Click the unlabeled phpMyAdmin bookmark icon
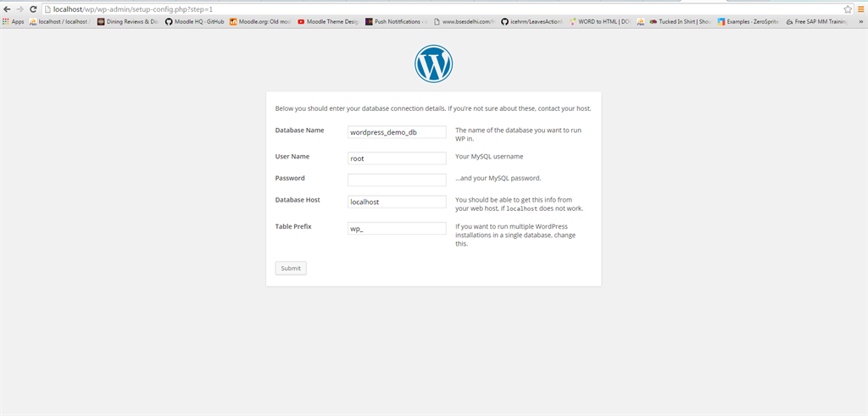This screenshot has height=416, width=868. pos(641,22)
